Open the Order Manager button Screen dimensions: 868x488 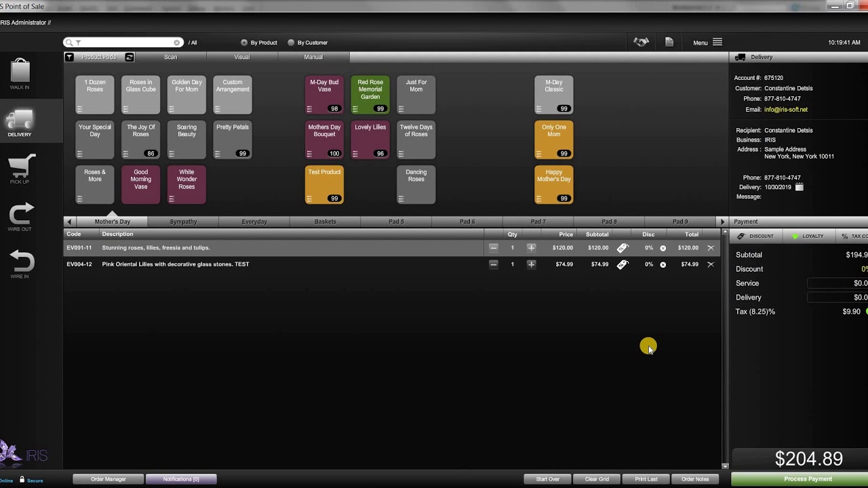(x=108, y=479)
